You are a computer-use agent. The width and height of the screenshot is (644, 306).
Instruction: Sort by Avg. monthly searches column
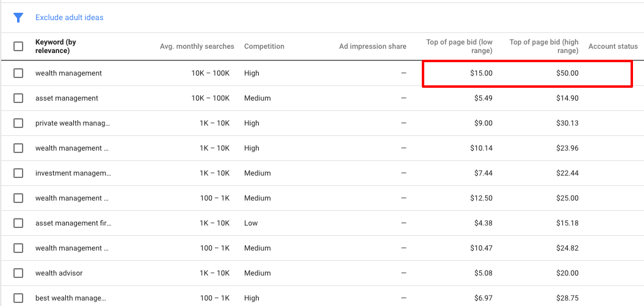(197, 46)
